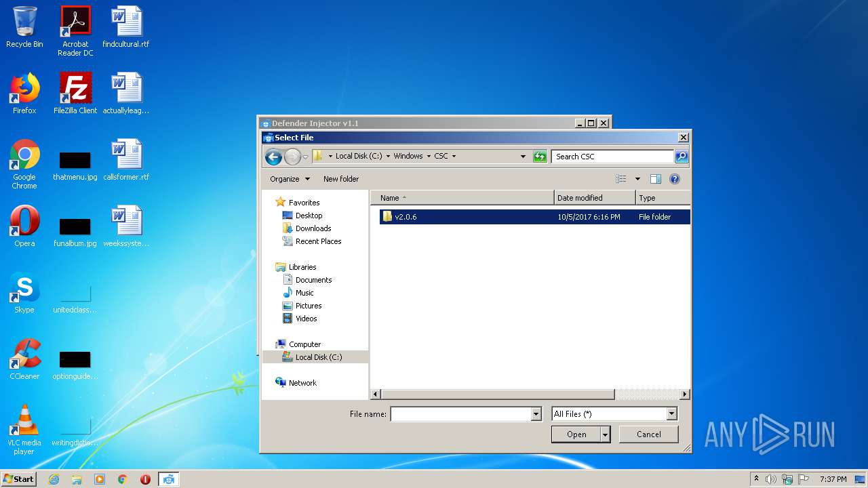Viewport: 868px width, 488px height.
Task: Select the Videos library
Action: click(x=306, y=319)
